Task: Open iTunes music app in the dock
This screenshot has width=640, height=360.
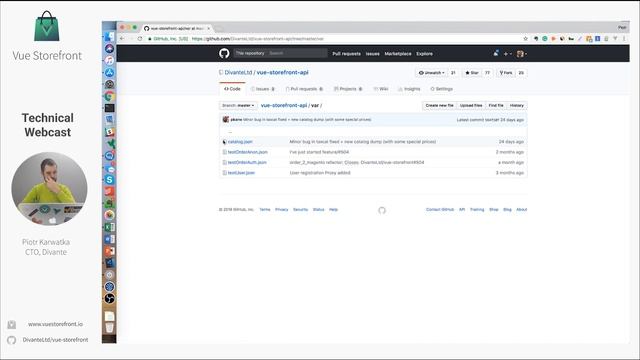Action: coord(109,60)
